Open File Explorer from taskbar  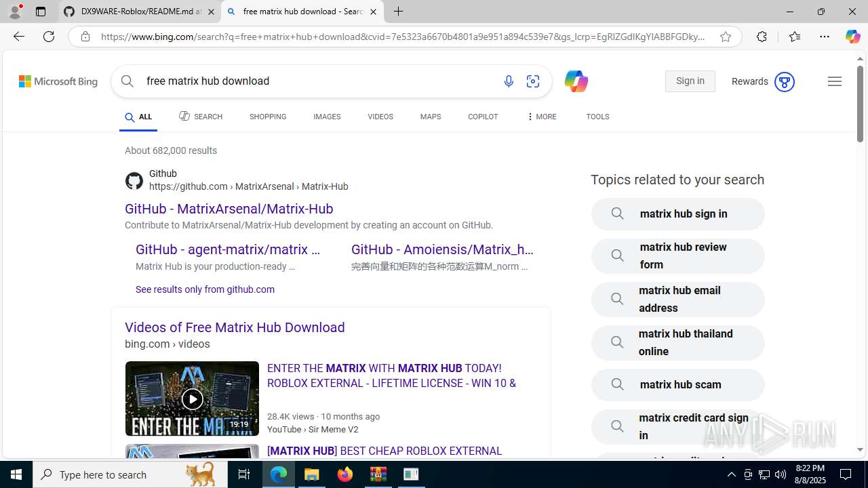tap(312, 474)
